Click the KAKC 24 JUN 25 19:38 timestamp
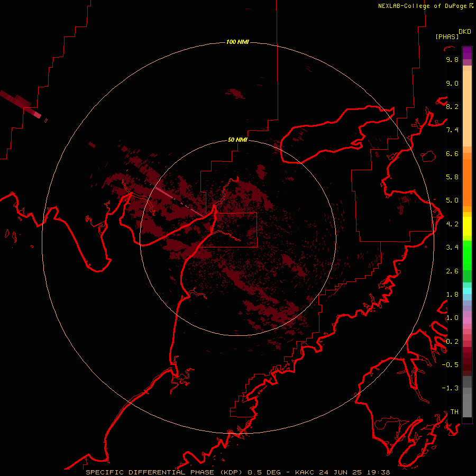 [x=342, y=472]
